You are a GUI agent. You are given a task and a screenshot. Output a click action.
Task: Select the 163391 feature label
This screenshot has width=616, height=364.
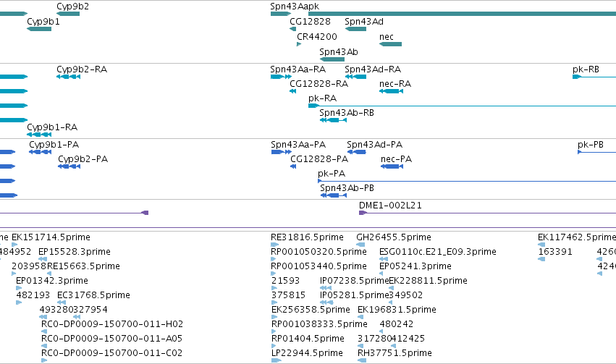pyautogui.click(x=555, y=252)
